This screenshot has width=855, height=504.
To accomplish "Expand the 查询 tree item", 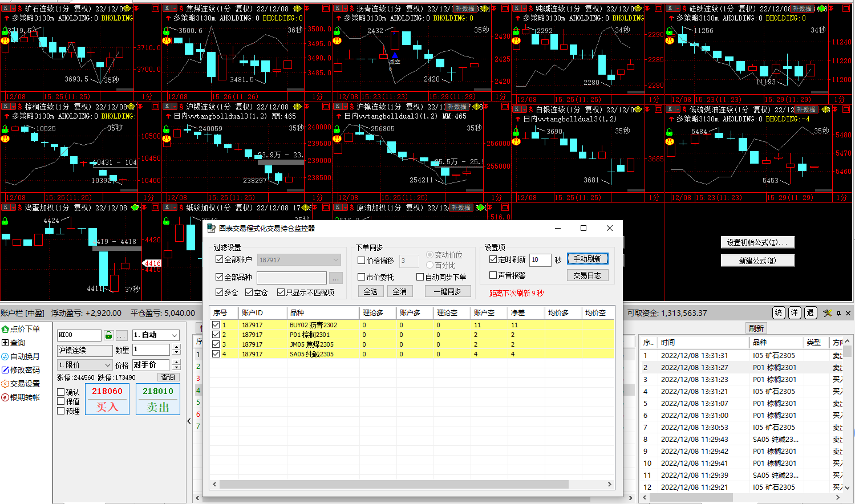I will (5, 343).
